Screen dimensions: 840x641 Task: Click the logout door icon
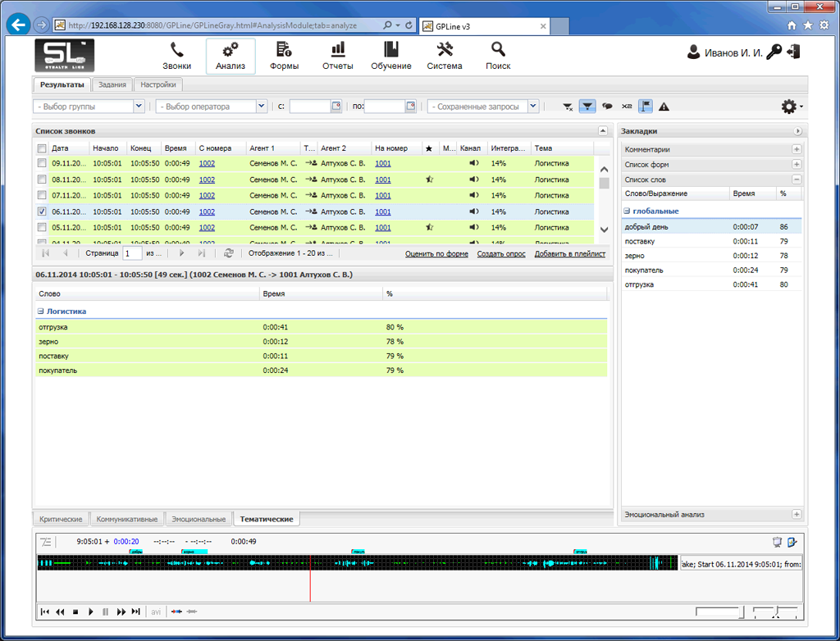[x=792, y=52]
